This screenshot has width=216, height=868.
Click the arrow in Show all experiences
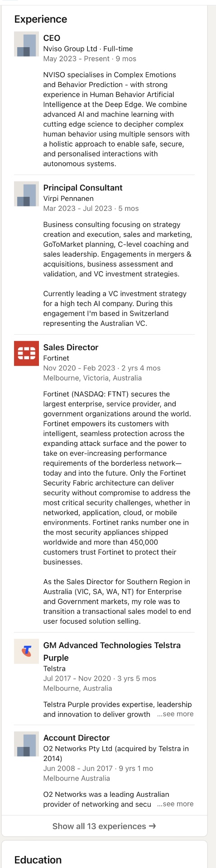tap(152, 826)
